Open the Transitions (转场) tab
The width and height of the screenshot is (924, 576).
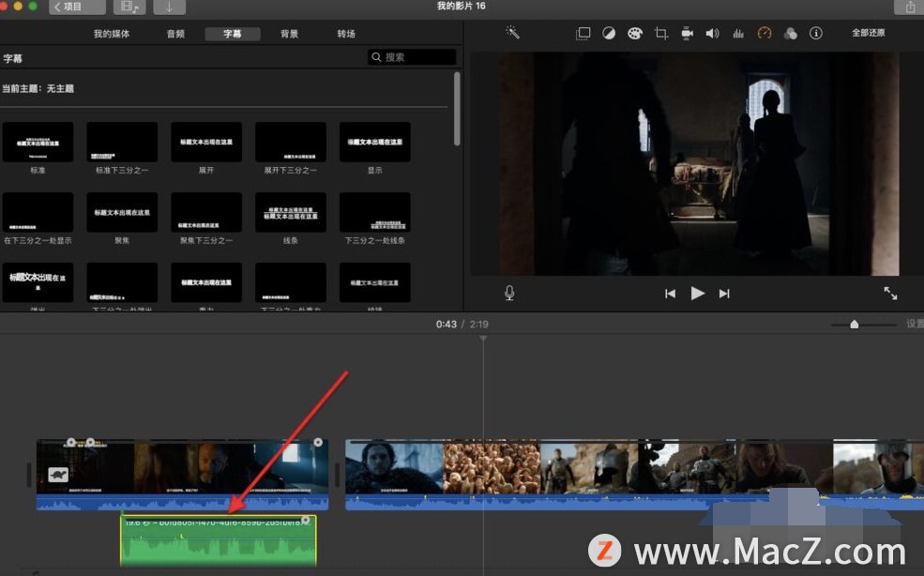click(346, 34)
